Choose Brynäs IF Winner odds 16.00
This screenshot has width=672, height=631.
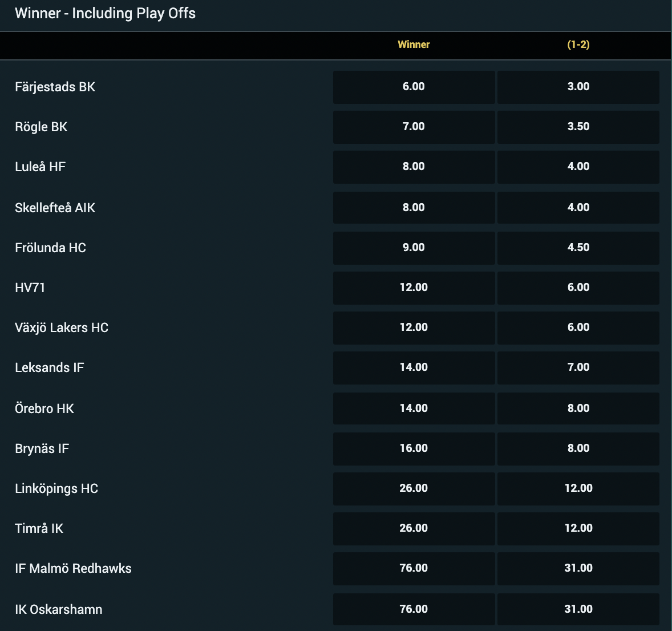(x=414, y=448)
